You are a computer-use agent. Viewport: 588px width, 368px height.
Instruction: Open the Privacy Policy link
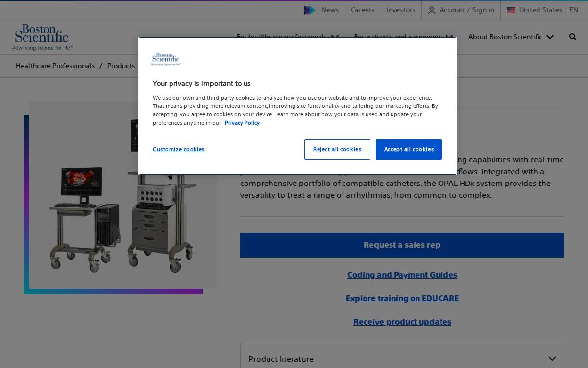click(x=242, y=123)
